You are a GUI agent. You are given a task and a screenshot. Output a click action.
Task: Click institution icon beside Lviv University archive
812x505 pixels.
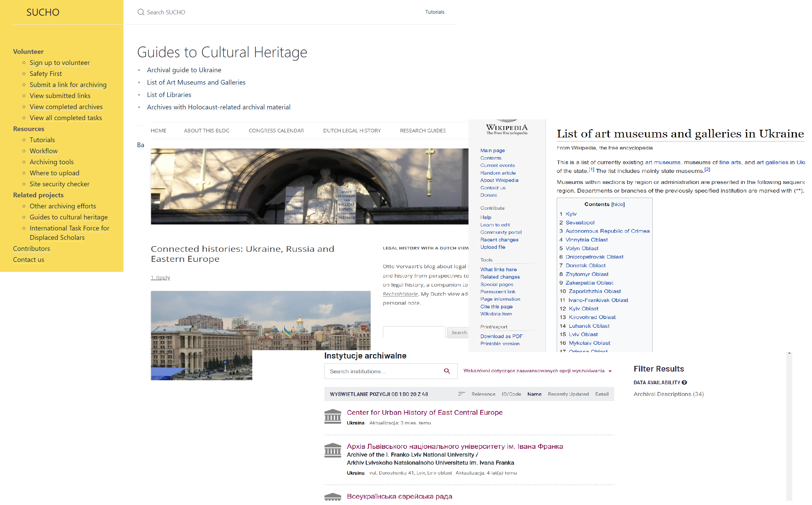coord(332,450)
